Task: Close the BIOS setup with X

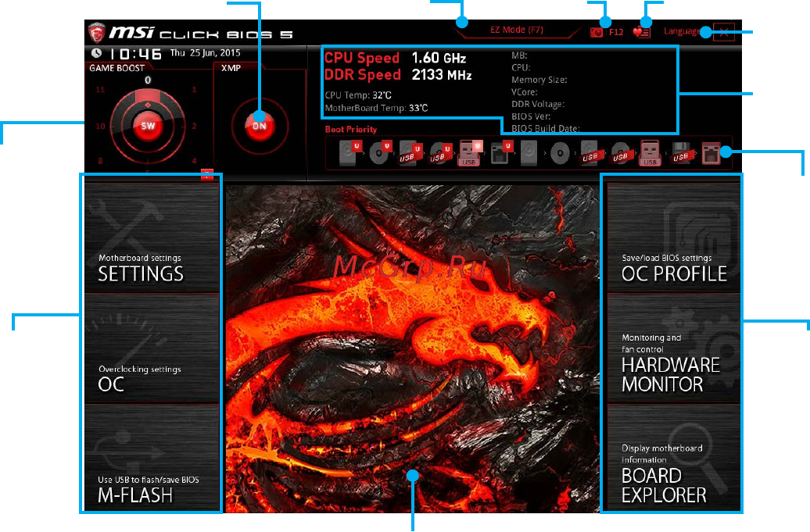Action: coord(724,33)
